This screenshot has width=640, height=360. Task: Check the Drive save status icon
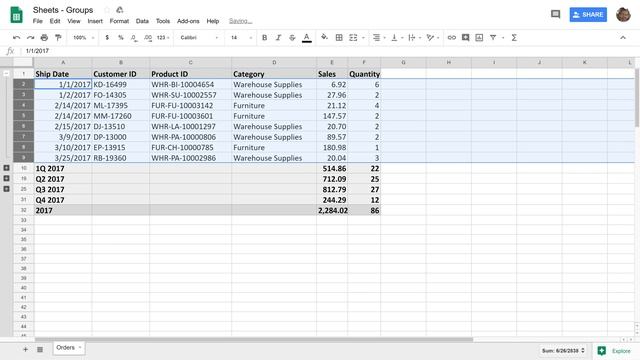(120, 10)
